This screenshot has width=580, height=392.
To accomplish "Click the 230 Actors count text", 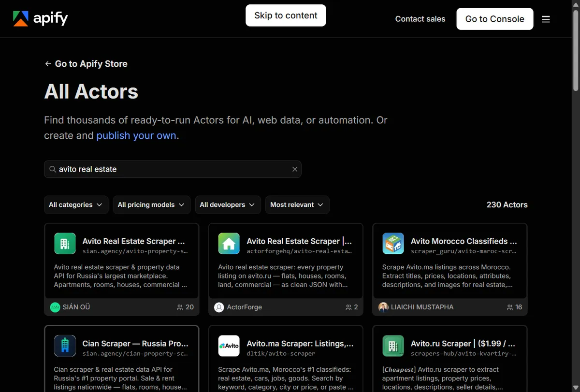I will (507, 205).
